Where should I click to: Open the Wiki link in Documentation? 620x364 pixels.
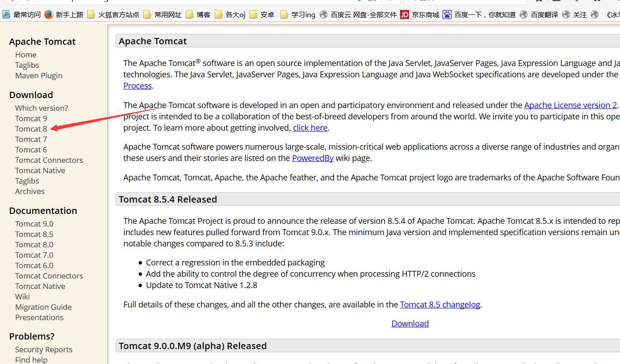pos(23,297)
